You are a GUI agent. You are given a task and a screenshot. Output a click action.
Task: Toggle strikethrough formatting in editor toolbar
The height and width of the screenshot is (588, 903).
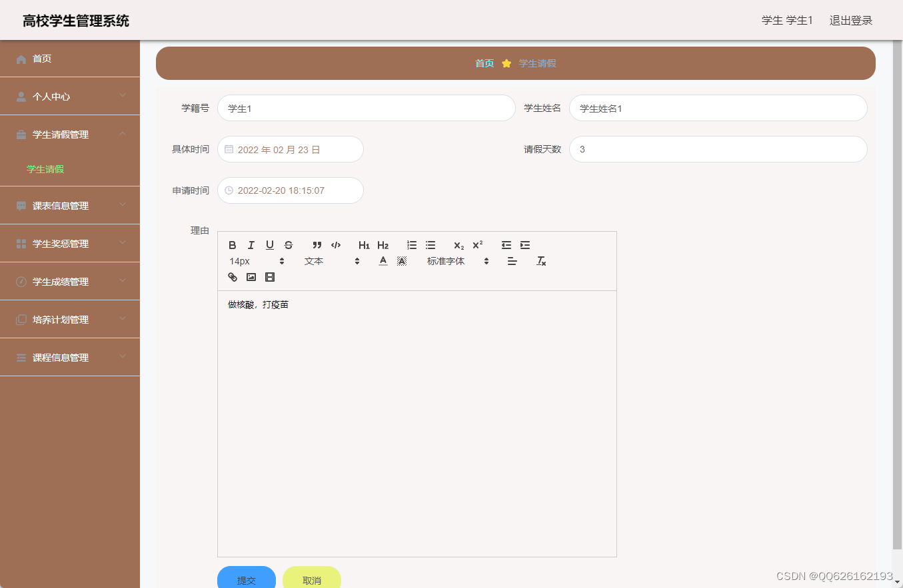289,245
